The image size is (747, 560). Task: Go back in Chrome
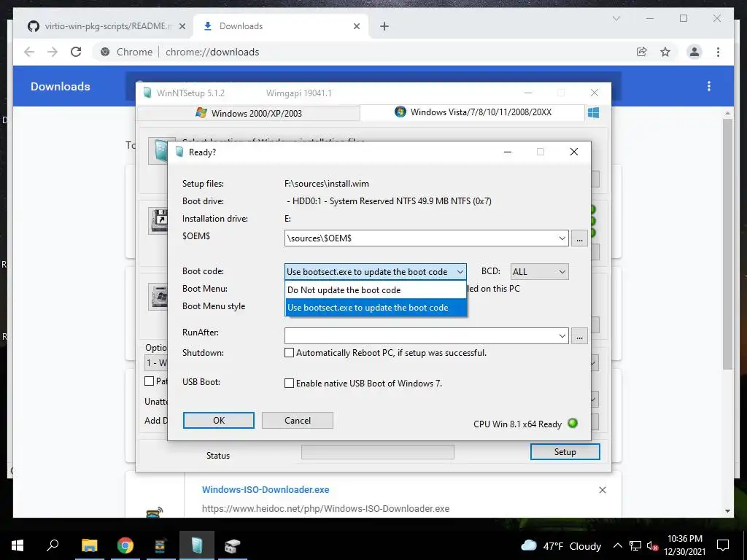click(x=29, y=52)
